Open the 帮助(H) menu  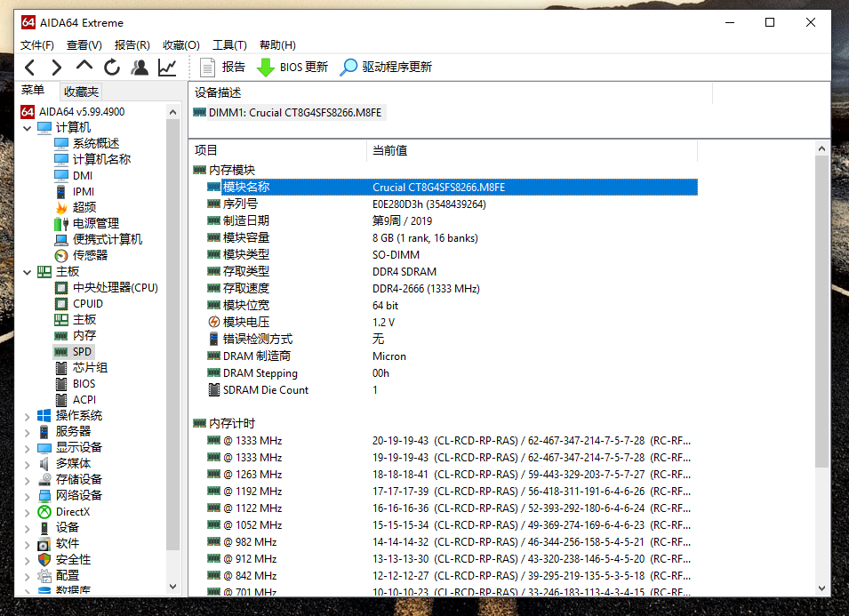277,45
